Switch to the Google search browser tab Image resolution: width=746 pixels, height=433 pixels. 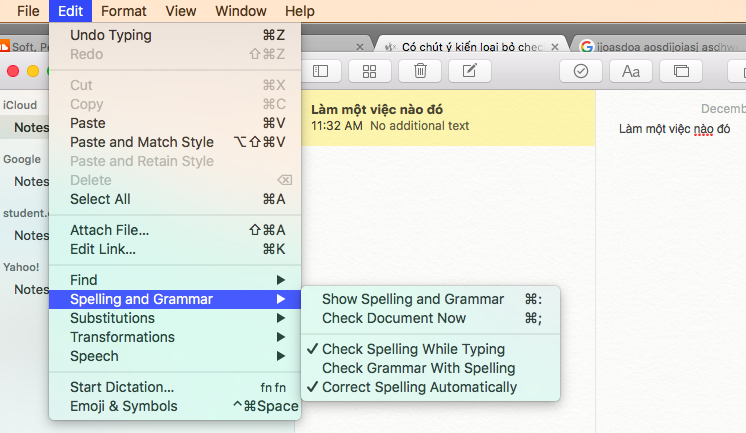click(x=660, y=46)
